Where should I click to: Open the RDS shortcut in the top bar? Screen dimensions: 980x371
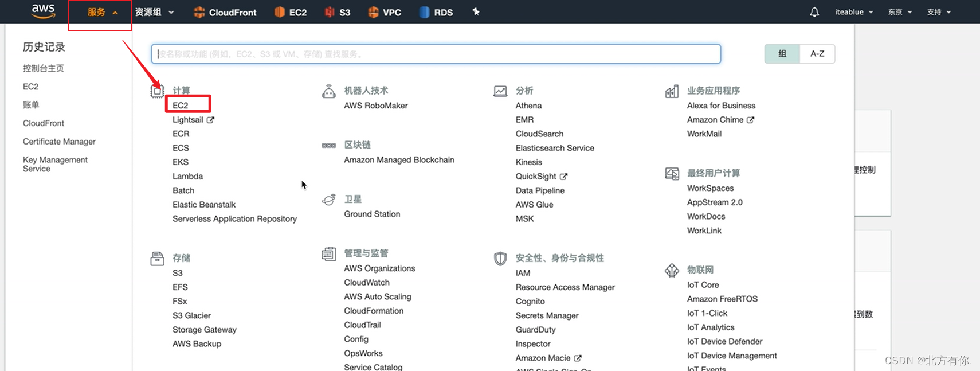[x=436, y=12]
